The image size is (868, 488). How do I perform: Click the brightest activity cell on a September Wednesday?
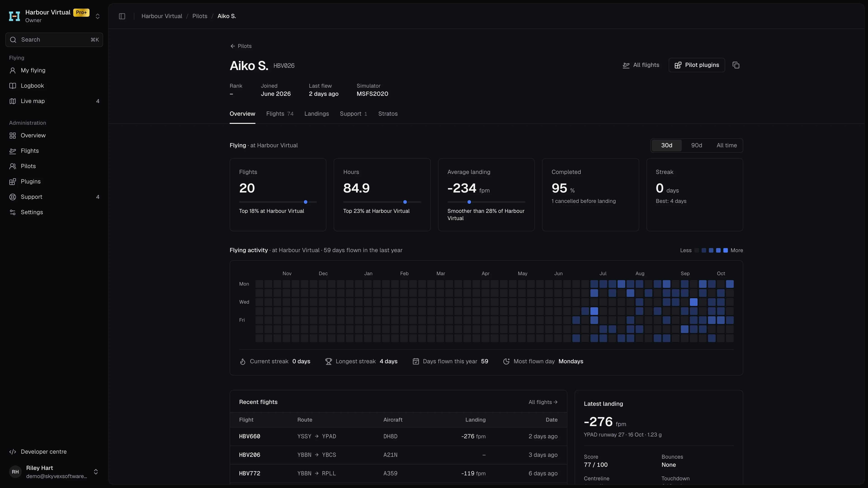coord(693,302)
